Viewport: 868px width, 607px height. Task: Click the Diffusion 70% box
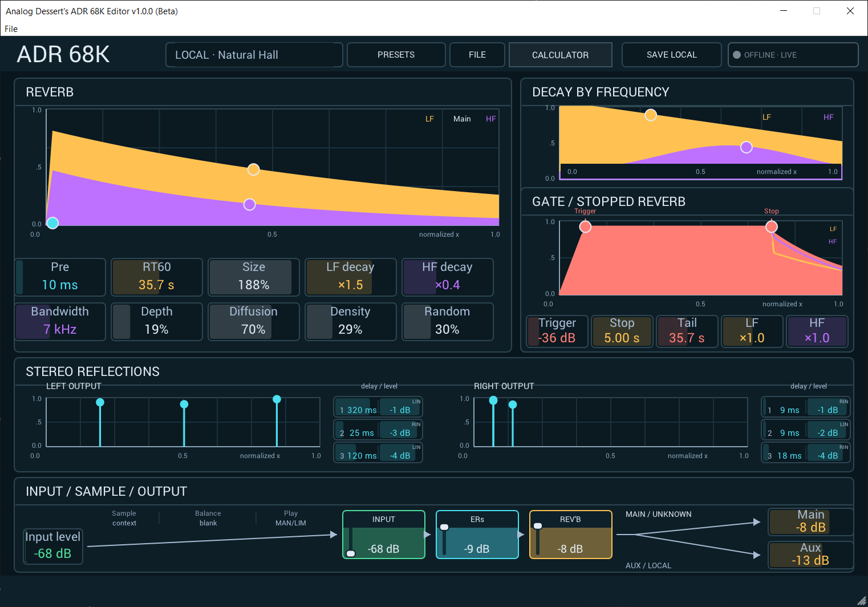[x=254, y=321]
